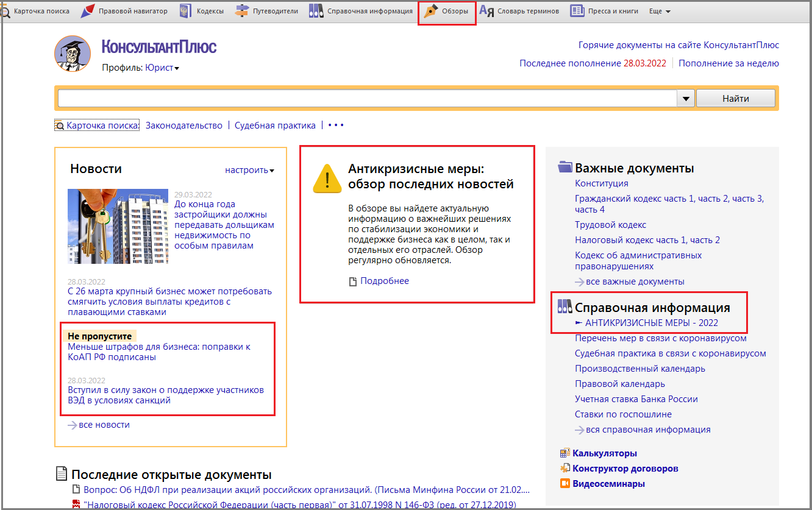
Task: Open Кодексы in the toolbar
Action: pos(202,11)
